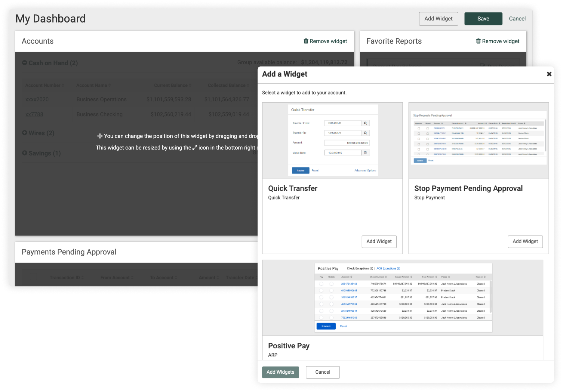Select Pay radio for the first Positive Pay exception

pos(321,284)
